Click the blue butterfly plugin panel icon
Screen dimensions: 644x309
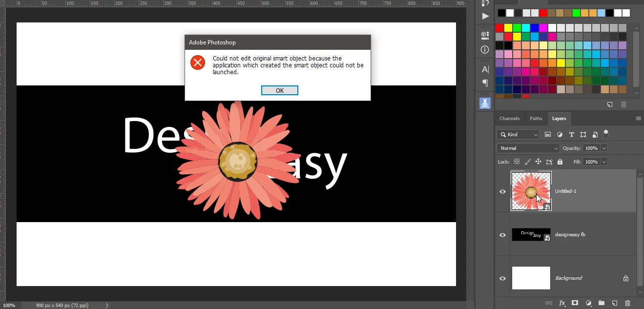tap(485, 103)
